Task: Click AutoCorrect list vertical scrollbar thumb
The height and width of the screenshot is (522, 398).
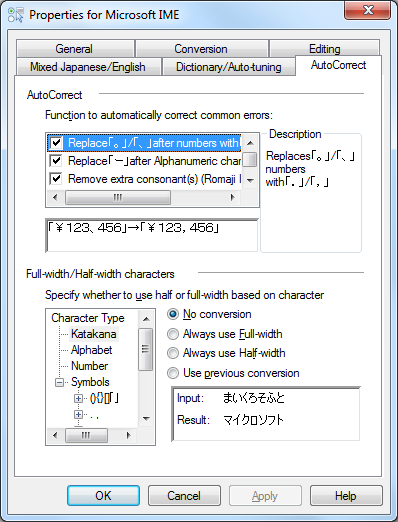Action: click(250, 160)
